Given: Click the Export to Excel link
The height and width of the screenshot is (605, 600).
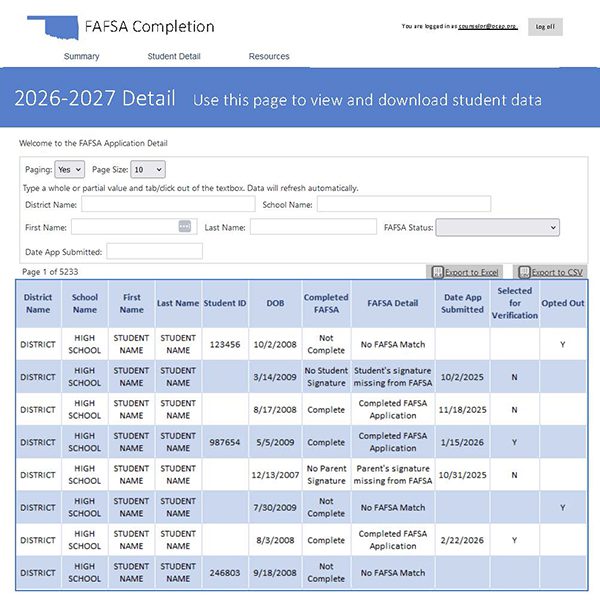Looking at the screenshot, I should tap(472, 272).
